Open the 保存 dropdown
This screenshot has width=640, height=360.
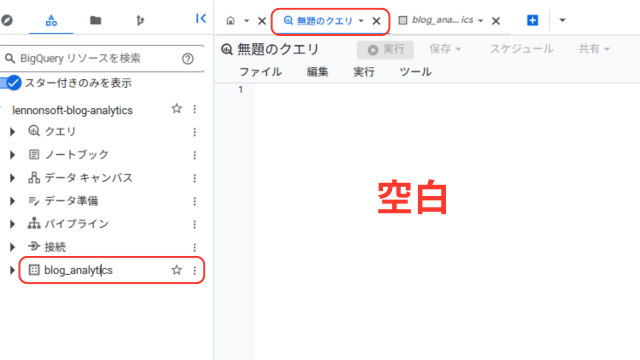pyautogui.click(x=445, y=49)
